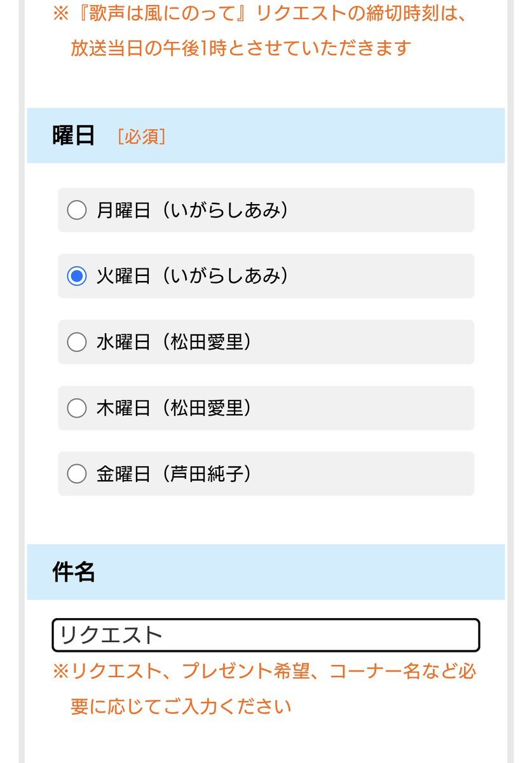The image size is (532, 763).
Task: Click the 水曜日 label text
Action: tap(123, 342)
